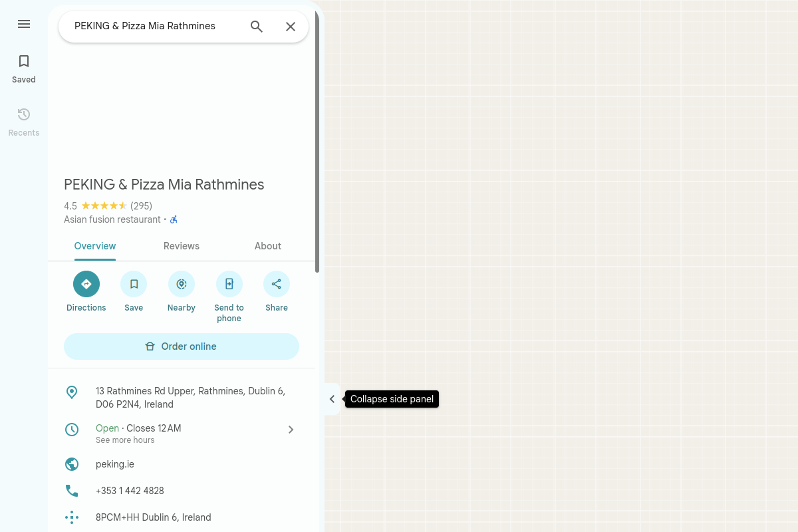Open Recents in sidebar
Image resolution: width=798 pixels, height=532 pixels.
point(24,122)
